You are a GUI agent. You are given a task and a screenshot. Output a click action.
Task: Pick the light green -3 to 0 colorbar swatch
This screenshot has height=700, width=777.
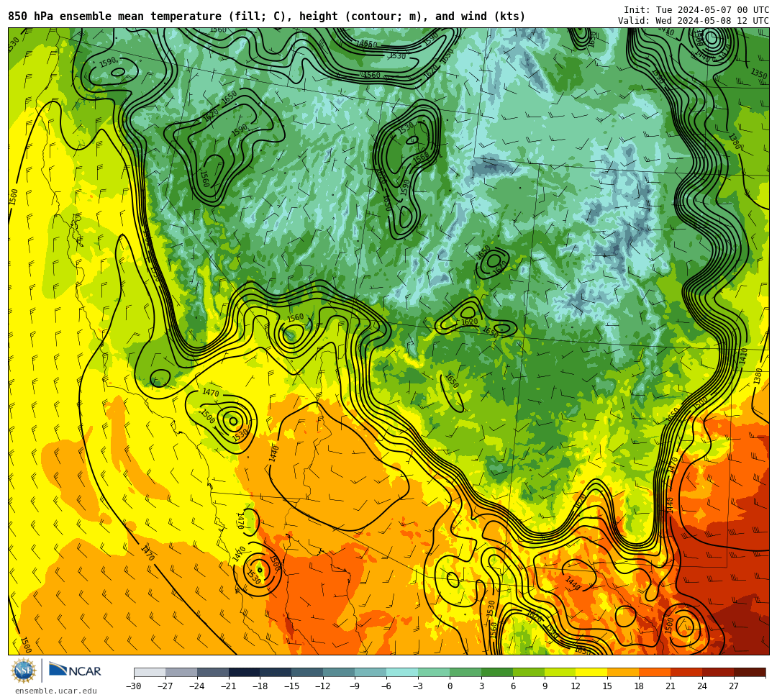click(434, 672)
